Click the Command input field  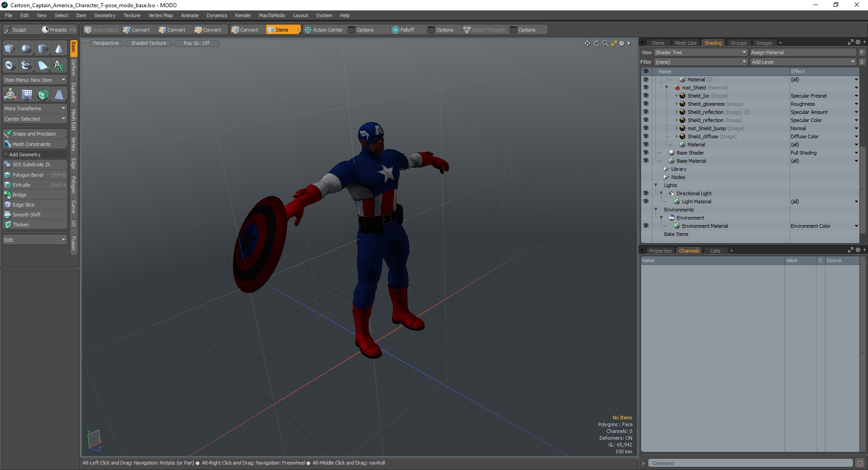[750, 463]
